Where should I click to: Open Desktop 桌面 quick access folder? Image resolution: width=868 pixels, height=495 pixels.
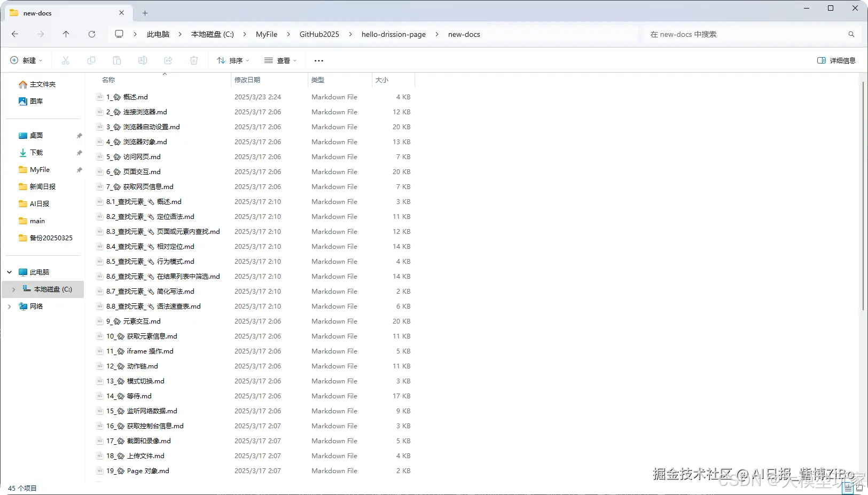[30, 136]
